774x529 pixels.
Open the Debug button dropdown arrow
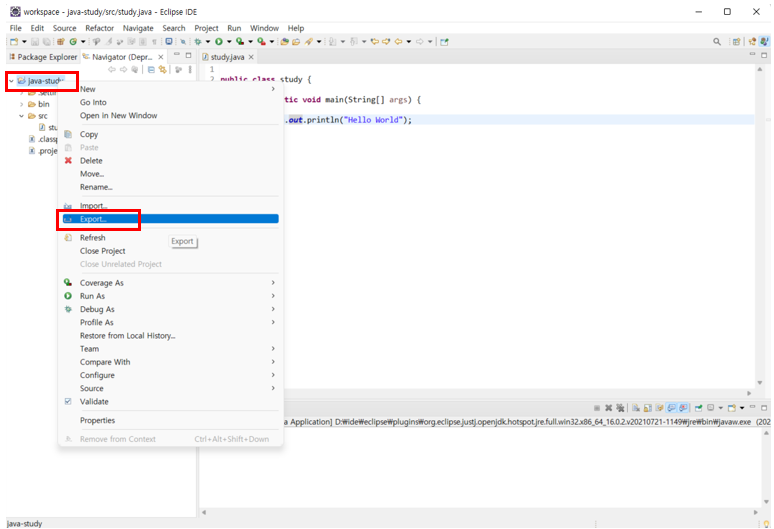tap(207, 42)
